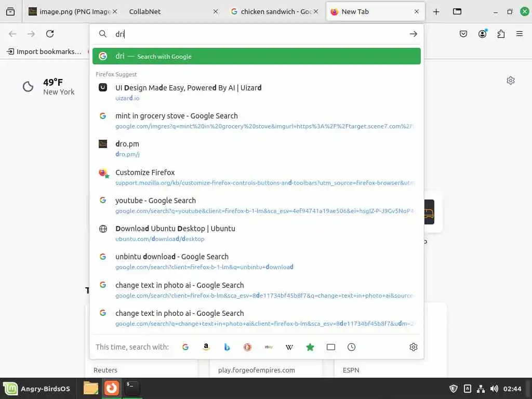Click the go arrow in address bar
The width and height of the screenshot is (532, 399).
[413, 34]
